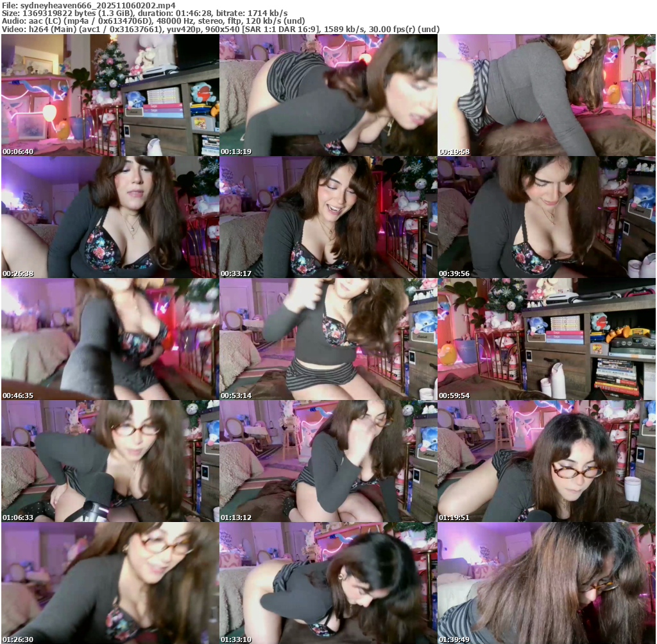Viewport: 657px width, 644px height.
Task: Open the thumbnail stamped 00:13:19
Action: click(x=328, y=95)
